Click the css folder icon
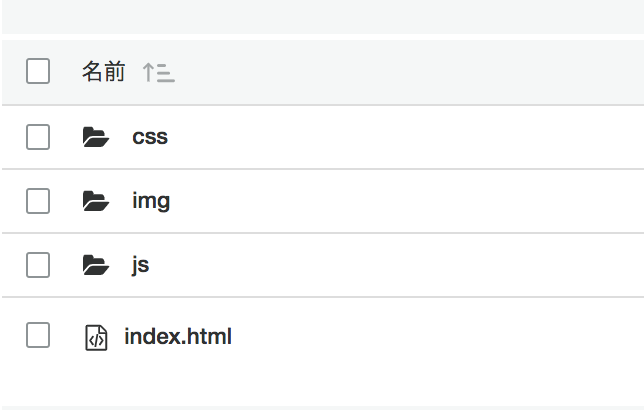This screenshot has height=410, width=644. click(x=96, y=137)
